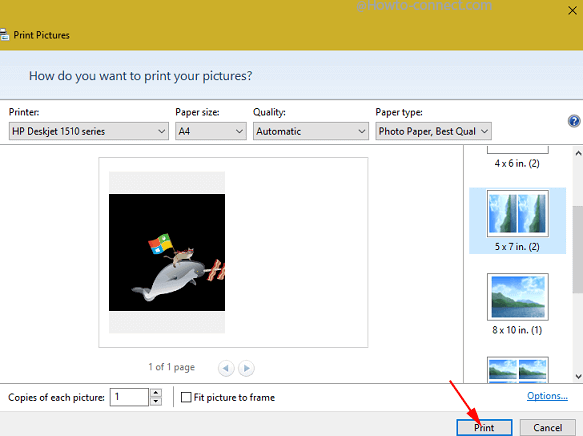Click the layout list scroll up arrow

pyautogui.click(x=578, y=153)
